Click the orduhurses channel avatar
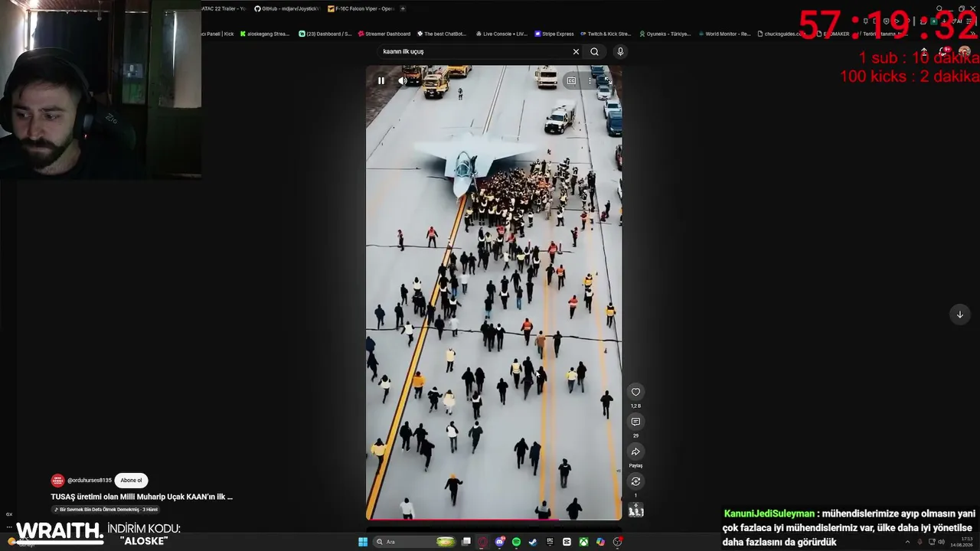 point(57,481)
